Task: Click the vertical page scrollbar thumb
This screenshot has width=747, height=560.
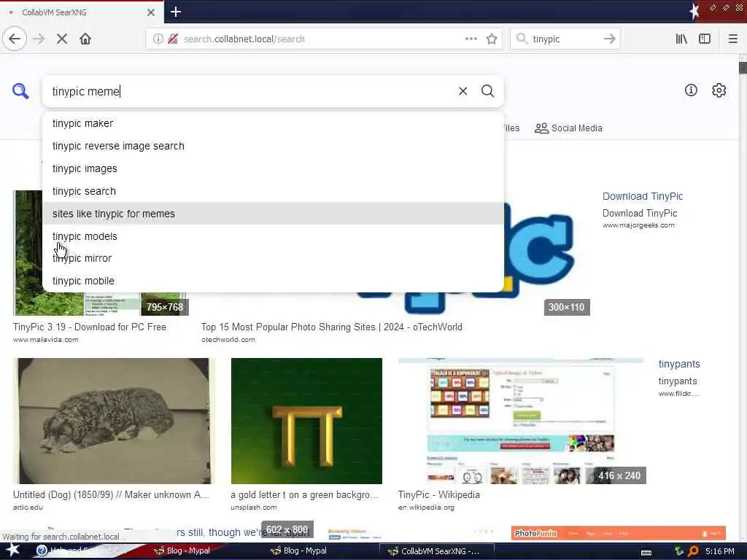Action: (x=743, y=68)
